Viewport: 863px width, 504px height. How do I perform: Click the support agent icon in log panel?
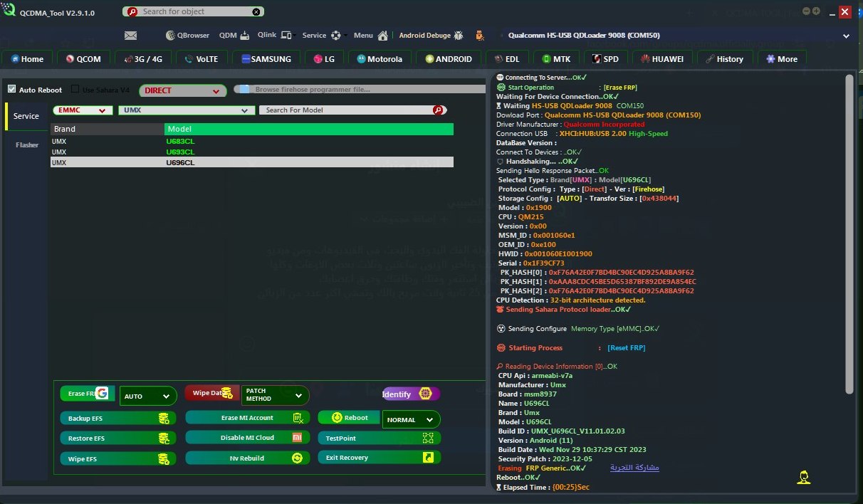(803, 477)
